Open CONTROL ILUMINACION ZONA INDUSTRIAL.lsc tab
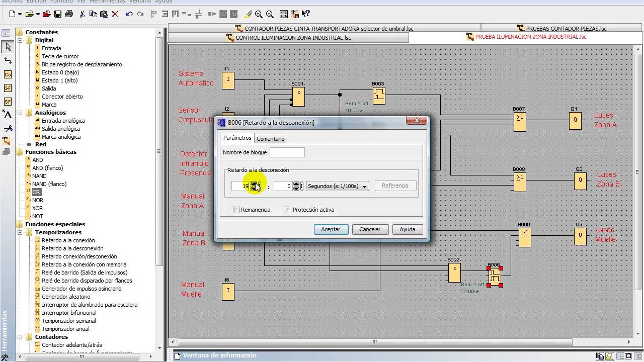The height and width of the screenshot is (362, 644). pos(288,38)
